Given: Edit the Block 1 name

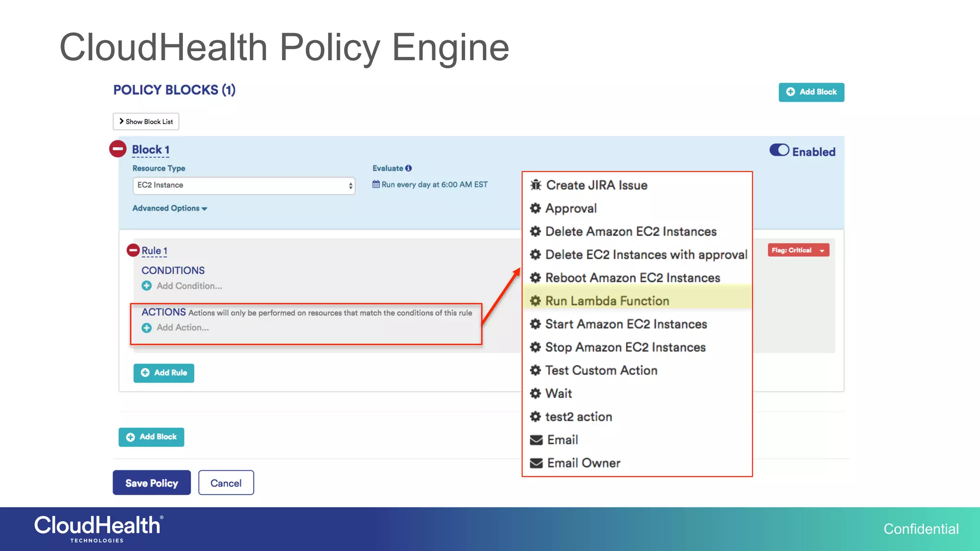Looking at the screenshot, I should tap(150, 150).
